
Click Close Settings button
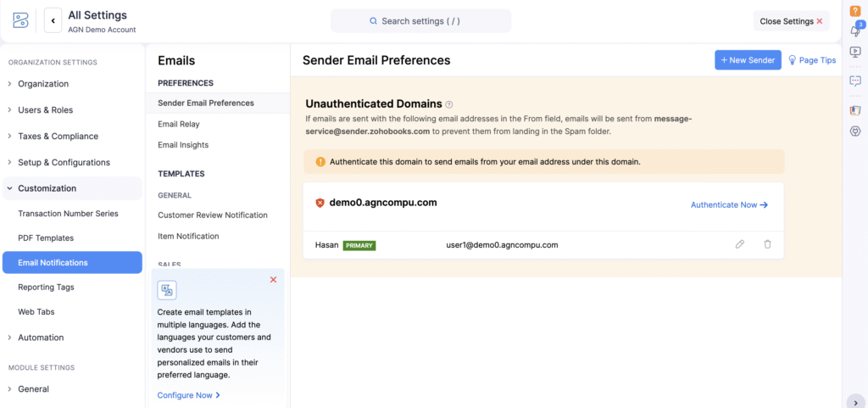pos(791,21)
